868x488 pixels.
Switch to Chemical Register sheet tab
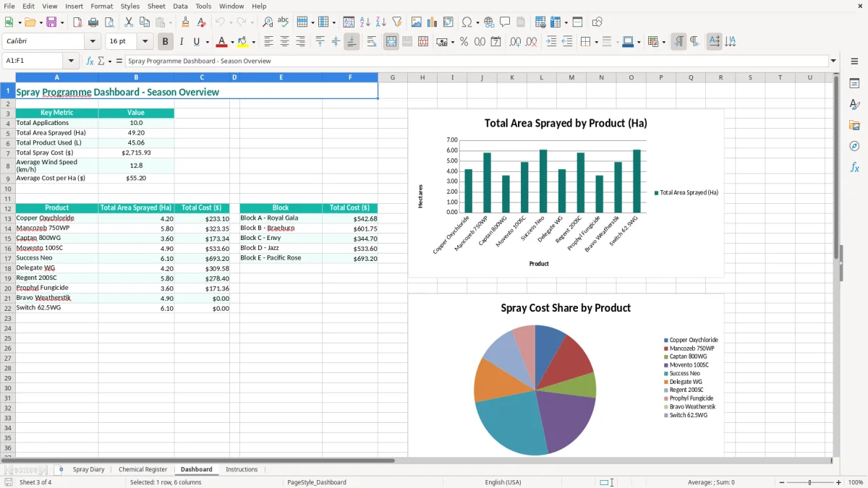click(142, 469)
